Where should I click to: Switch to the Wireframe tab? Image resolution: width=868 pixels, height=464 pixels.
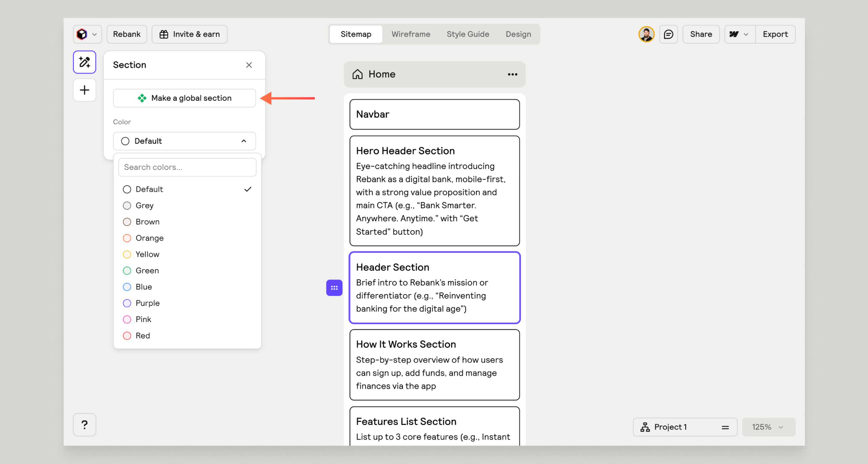pos(410,34)
